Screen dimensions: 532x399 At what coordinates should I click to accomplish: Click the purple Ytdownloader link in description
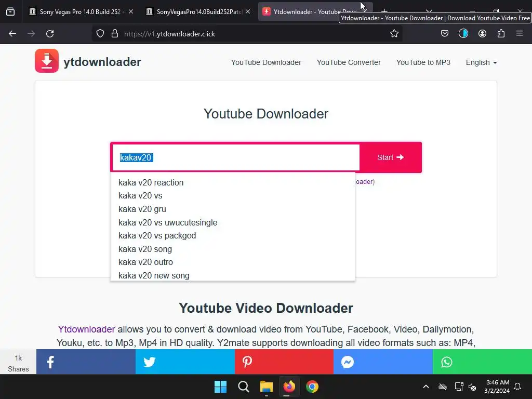click(x=87, y=329)
